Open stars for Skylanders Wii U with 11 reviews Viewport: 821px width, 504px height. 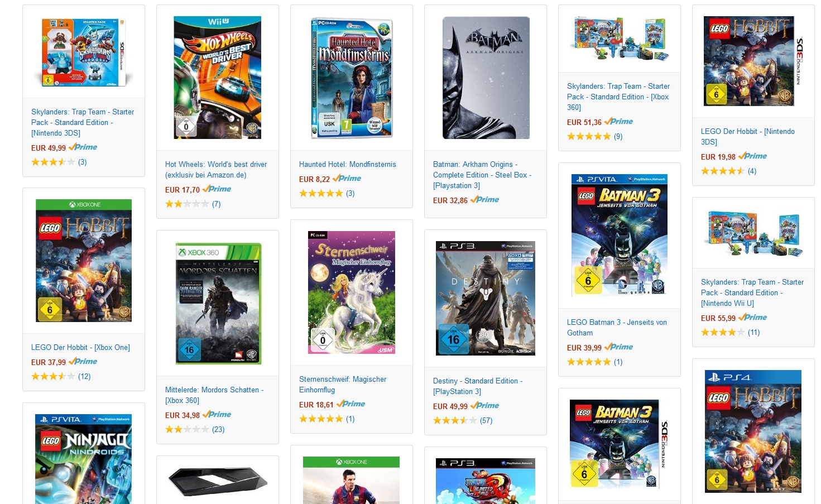[723, 332]
